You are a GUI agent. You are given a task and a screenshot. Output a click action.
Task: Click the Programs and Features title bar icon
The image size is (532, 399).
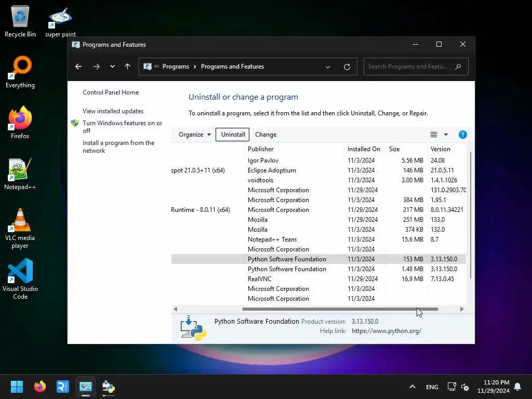tap(76, 45)
